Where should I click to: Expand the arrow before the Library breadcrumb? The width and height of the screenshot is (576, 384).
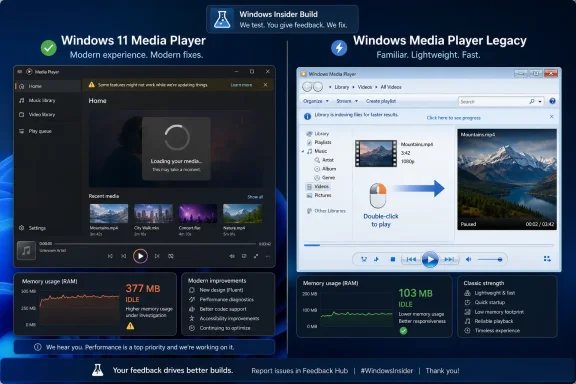tap(330, 87)
